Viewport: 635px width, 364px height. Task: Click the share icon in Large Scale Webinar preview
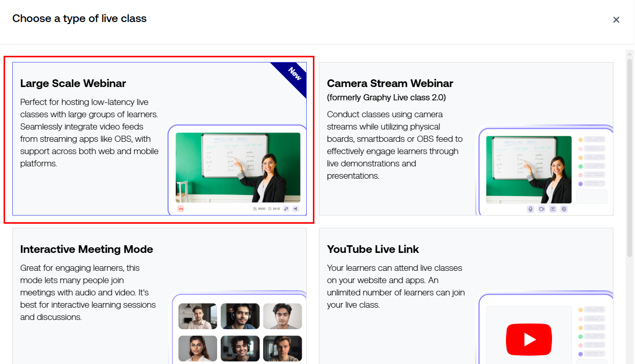pos(295,209)
